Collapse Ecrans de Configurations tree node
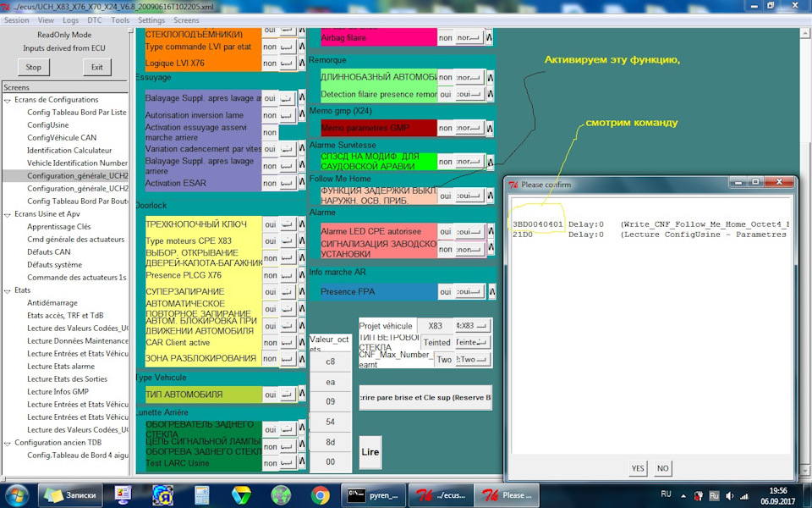Image resolution: width=812 pixels, height=508 pixels. [8, 100]
